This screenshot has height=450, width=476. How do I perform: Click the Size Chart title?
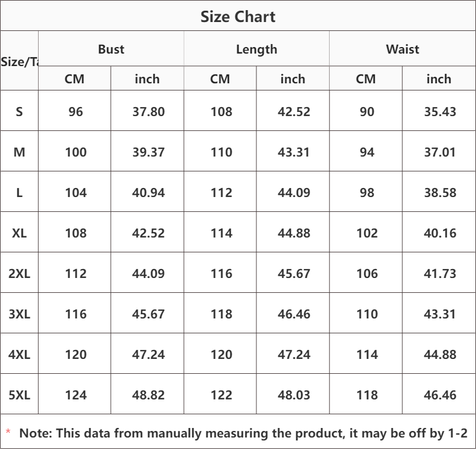point(237,17)
